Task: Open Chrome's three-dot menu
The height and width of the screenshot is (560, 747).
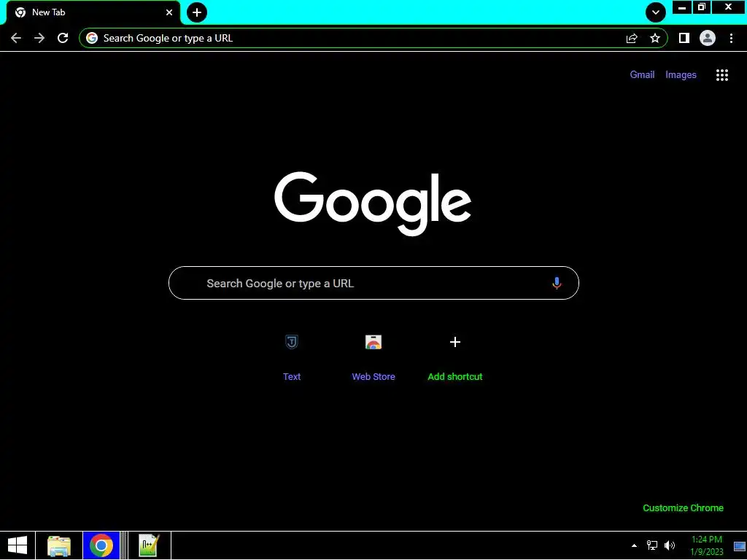Action: coord(731,38)
